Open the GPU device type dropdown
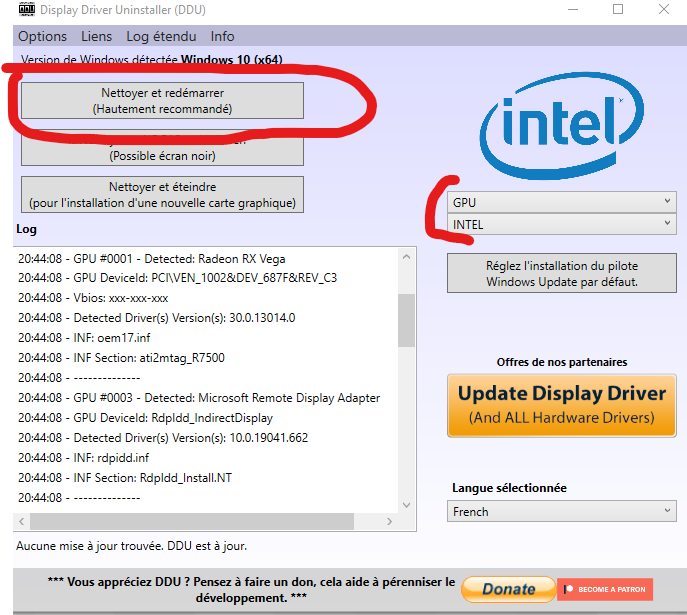 562,202
